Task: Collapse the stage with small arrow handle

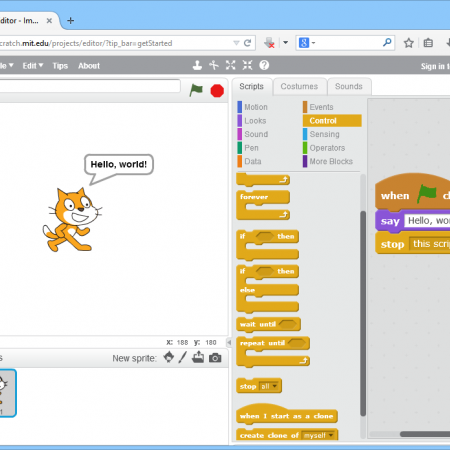Action: pos(229,342)
